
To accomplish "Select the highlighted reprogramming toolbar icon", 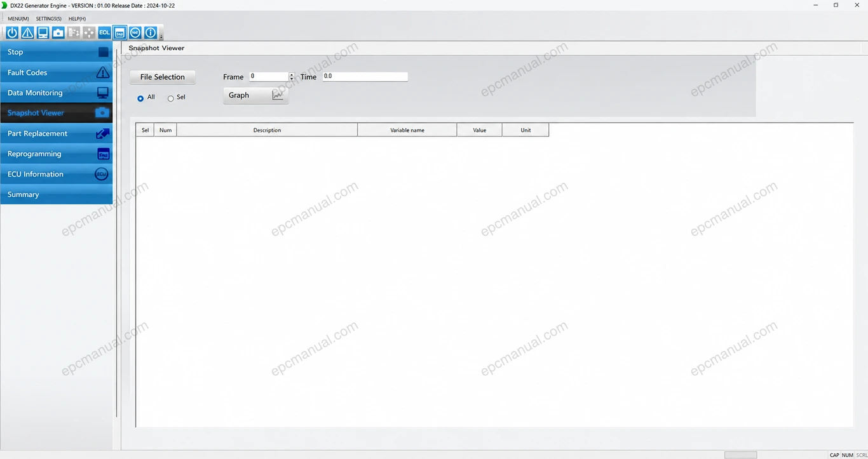I will point(119,32).
